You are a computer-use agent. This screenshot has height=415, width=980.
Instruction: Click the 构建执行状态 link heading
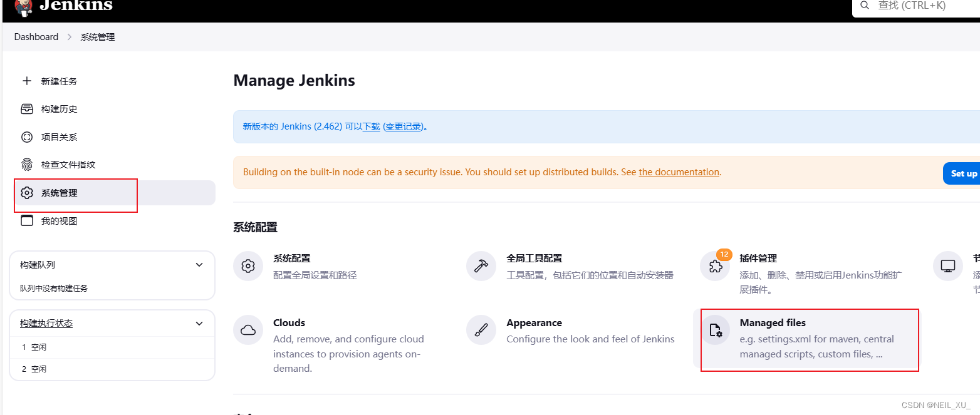pyautogui.click(x=46, y=324)
